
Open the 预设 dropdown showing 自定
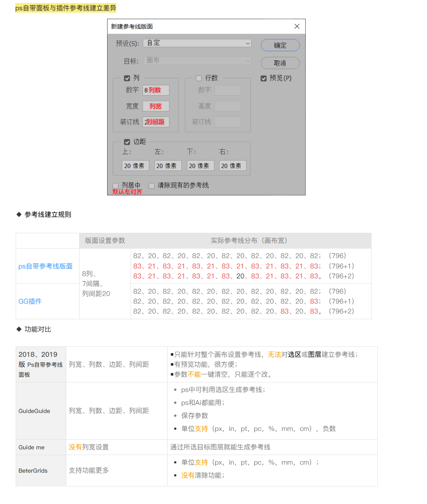coord(197,43)
